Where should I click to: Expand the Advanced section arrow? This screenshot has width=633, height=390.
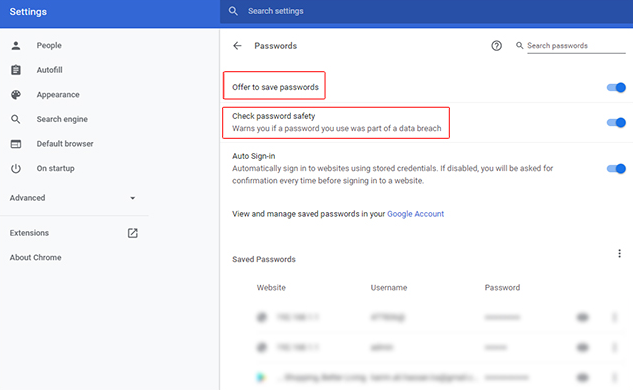(132, 198)
